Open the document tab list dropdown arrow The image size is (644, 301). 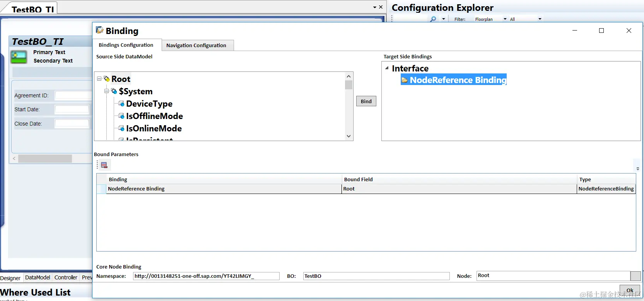pyautogui.click(x=374, y=7)
